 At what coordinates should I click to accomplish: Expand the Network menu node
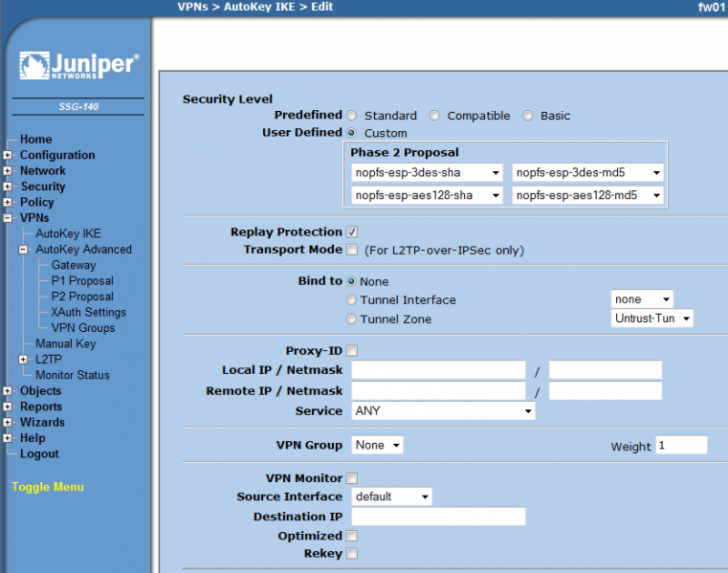coord(8,171)
